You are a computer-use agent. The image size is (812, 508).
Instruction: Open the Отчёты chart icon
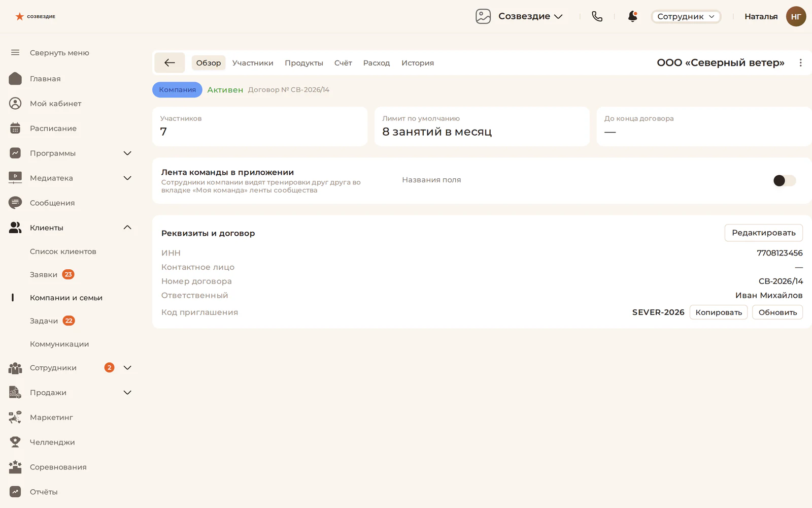(x=15, y=492)
